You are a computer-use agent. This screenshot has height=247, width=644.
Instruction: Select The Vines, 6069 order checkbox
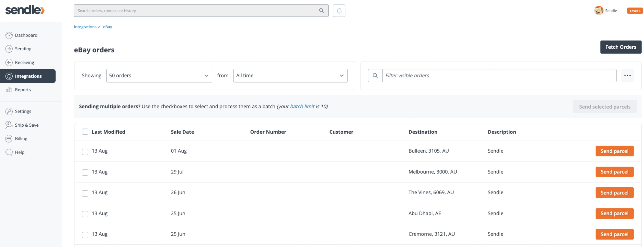[x=85, y=193]
